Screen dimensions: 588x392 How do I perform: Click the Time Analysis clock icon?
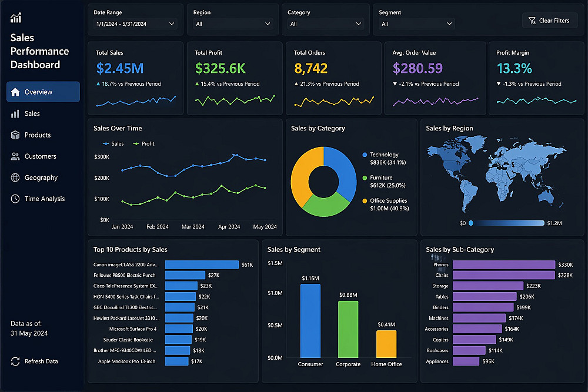[15, 199]
